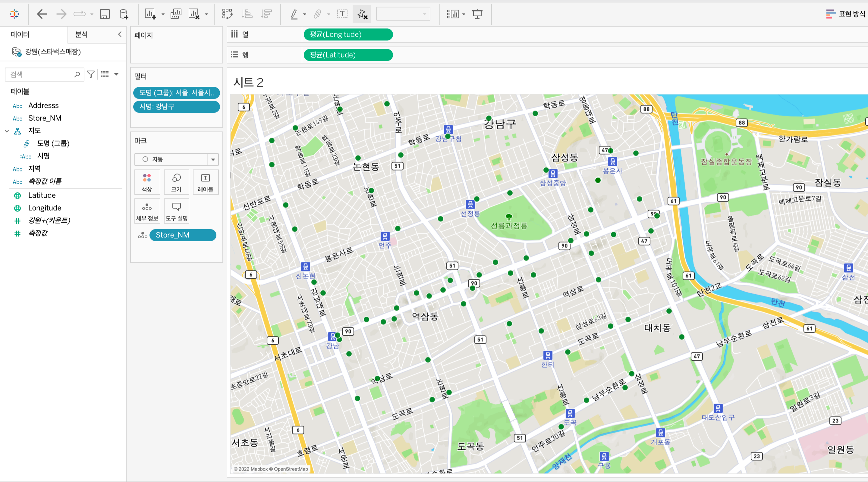Click the presentation mode icon
Screen dimensions: 868x482
(477, 14)
